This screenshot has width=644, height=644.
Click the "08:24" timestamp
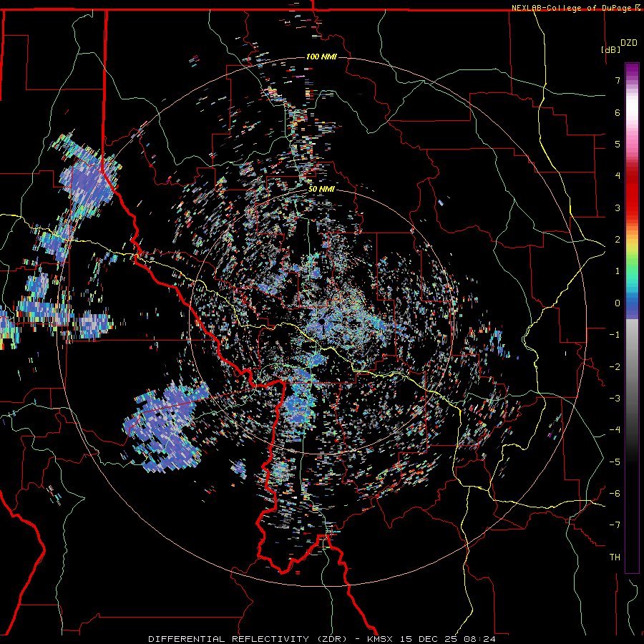pyautogui.click(x=480, y=639)
